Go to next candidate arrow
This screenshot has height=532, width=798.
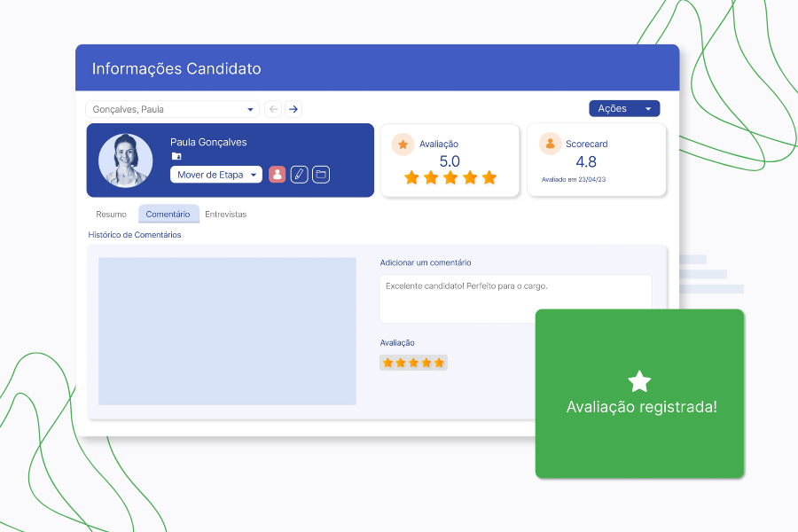293,109
